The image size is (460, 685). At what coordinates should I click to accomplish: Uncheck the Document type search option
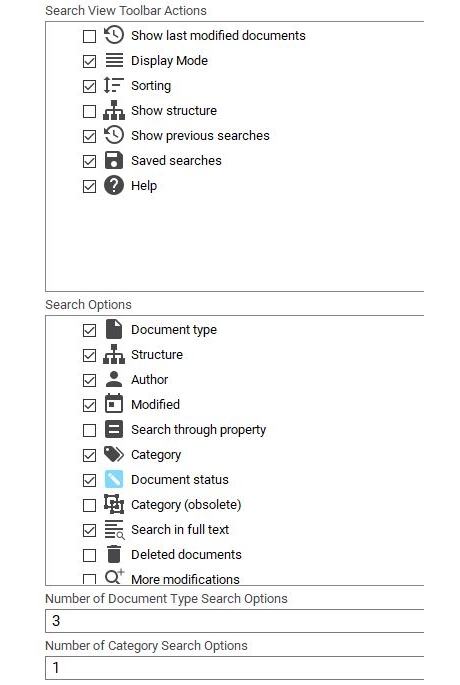[89, 330]
